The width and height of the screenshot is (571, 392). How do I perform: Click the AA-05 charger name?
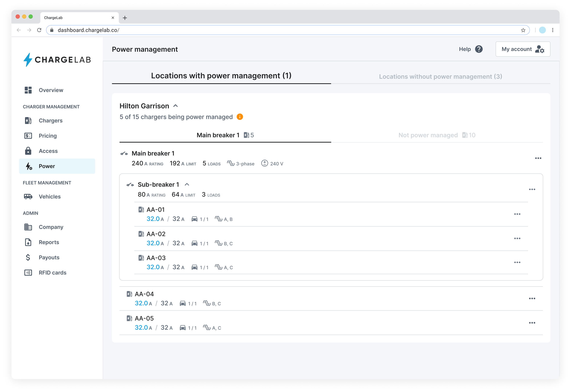click(144, 319)
